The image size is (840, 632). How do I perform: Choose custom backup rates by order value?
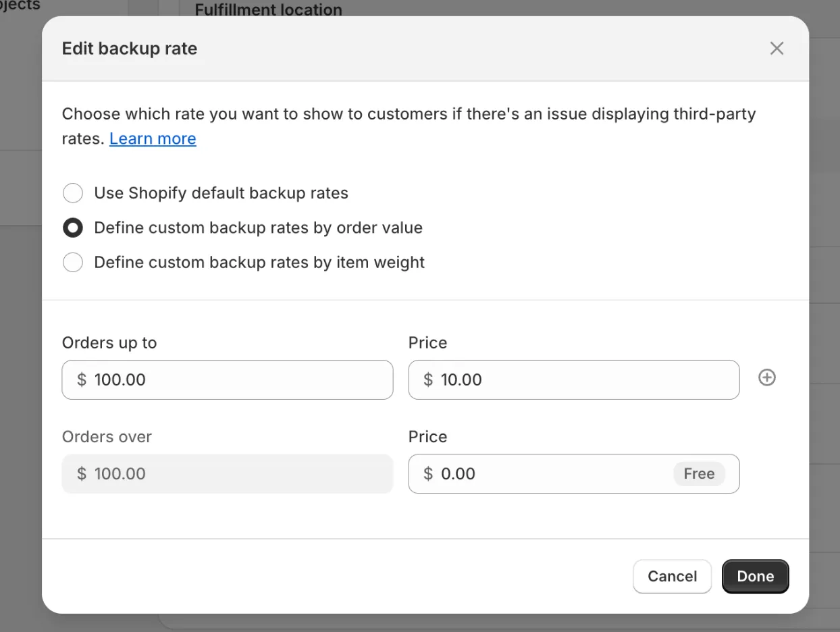point(73,228)
